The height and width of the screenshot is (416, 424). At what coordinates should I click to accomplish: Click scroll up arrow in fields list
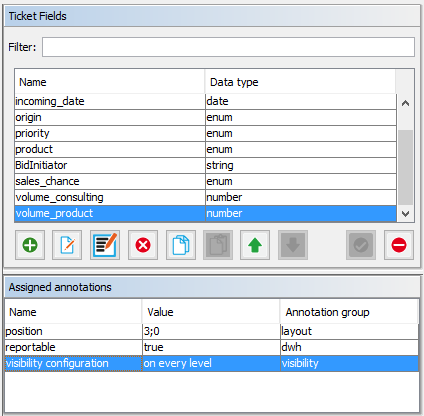(x=405, y=103)
